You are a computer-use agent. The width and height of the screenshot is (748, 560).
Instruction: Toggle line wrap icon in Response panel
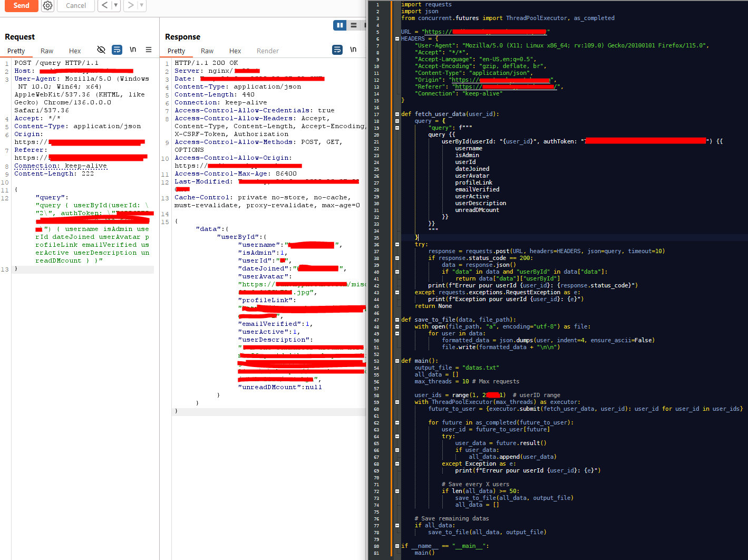pos(337,50)
